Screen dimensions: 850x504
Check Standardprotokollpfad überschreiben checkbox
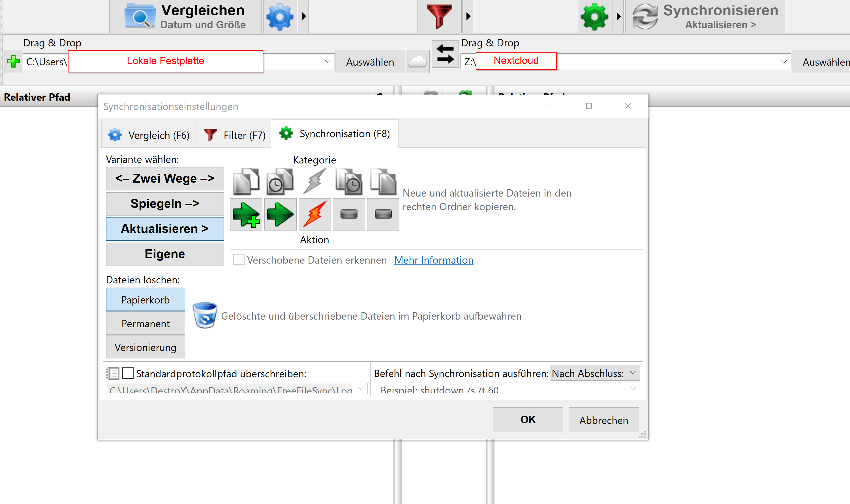[x=128, y=373]
